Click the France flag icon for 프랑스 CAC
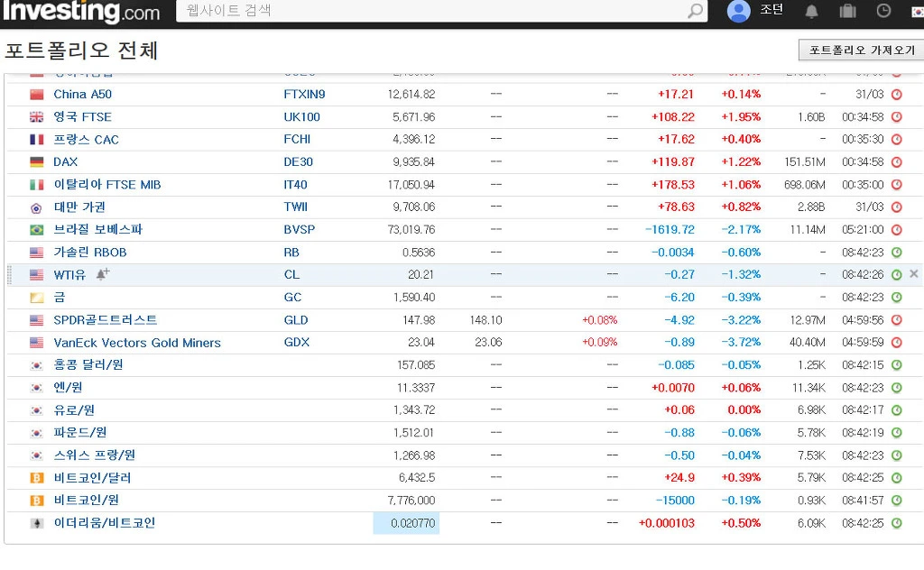This screenshot has height=570, width=924. coord(36,140)
